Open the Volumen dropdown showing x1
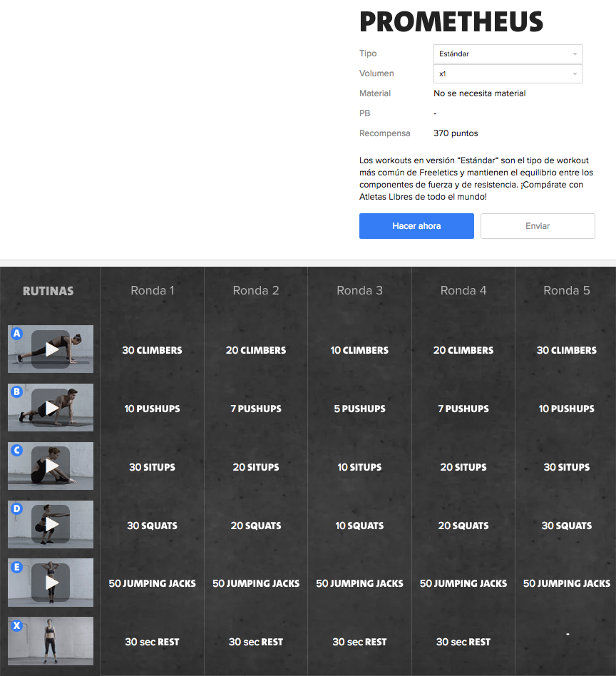The height and width of the screenshot is (676, 616). click(x=507, y=73)
